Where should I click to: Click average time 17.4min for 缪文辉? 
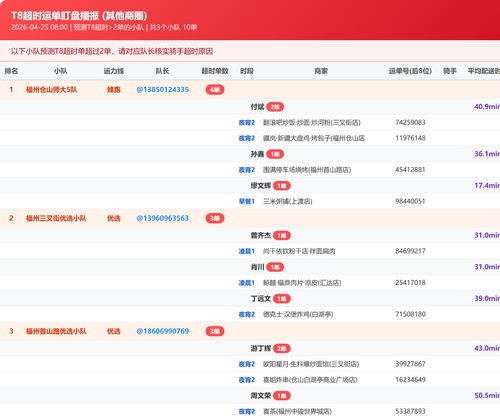(x=487, y=186)
